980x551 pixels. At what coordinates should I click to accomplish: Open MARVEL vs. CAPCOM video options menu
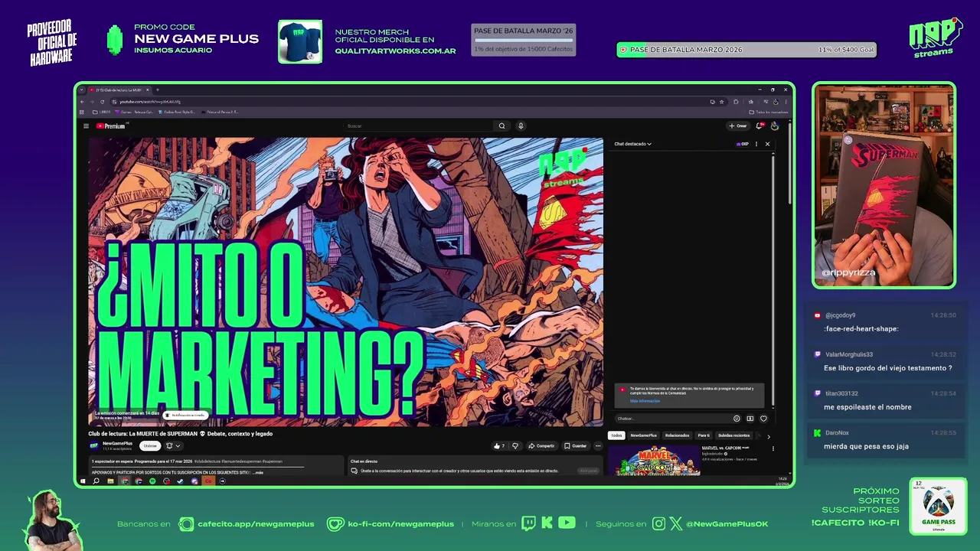click(773, 448)
